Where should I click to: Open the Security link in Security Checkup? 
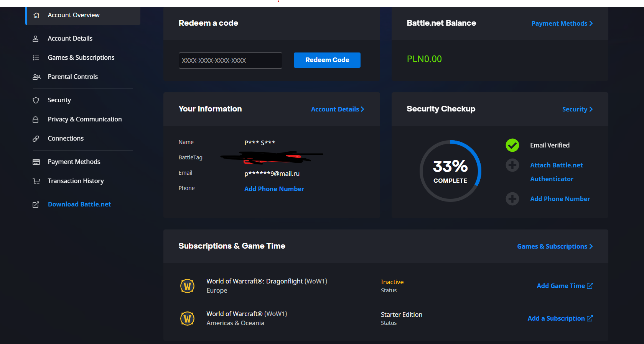[575, 109]
